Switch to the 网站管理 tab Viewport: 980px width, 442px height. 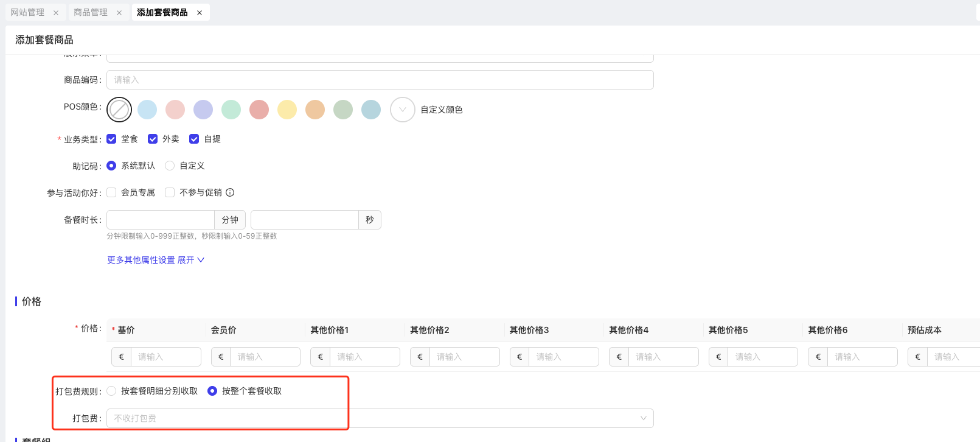27,13
